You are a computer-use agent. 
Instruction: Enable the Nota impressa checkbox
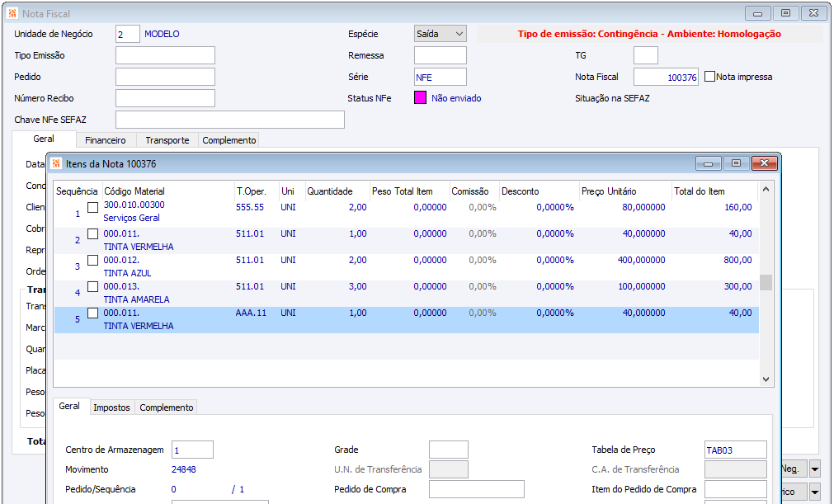pyautogui.click(x=709, y=77)
